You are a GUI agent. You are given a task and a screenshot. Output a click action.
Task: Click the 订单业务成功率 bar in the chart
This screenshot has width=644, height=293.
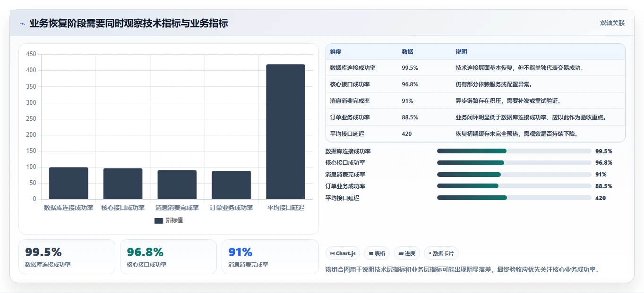tap(232, 185)
